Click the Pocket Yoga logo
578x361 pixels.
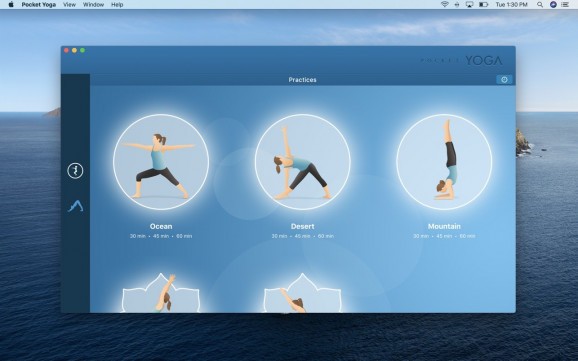click(461, 60)
